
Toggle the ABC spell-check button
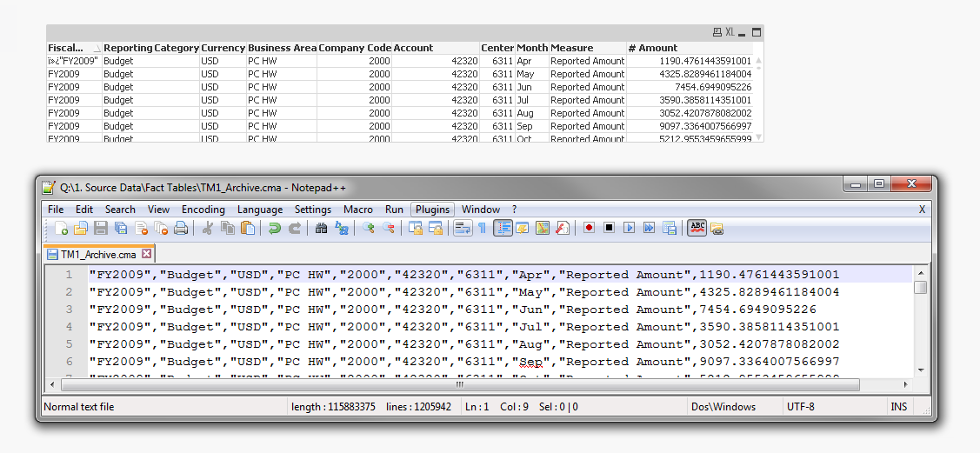pos(697,228)
